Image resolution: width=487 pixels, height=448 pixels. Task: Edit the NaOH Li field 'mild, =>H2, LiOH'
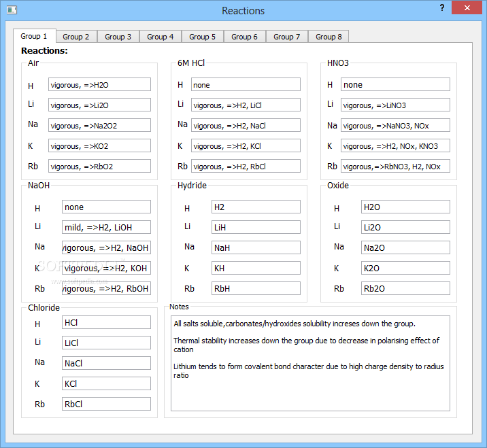tap(106, 227)
